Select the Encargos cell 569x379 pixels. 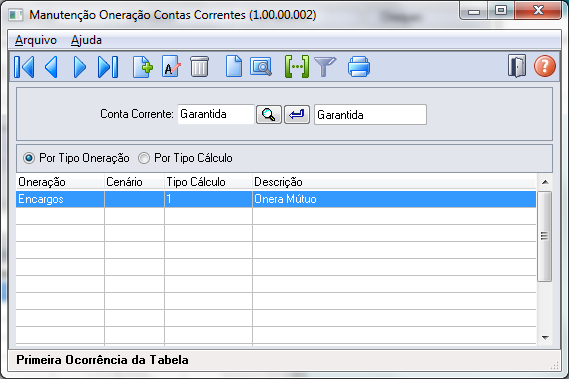point(60,199)
